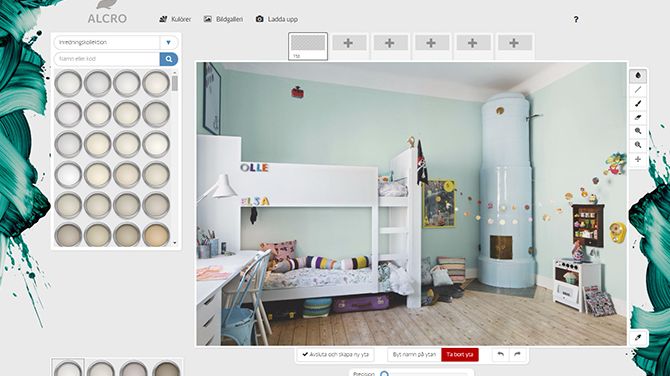Image resolution: width=670 pixels, height=376 pixels.
Task: Pick the first swatch in the fifth row
Action: point(68,206)
